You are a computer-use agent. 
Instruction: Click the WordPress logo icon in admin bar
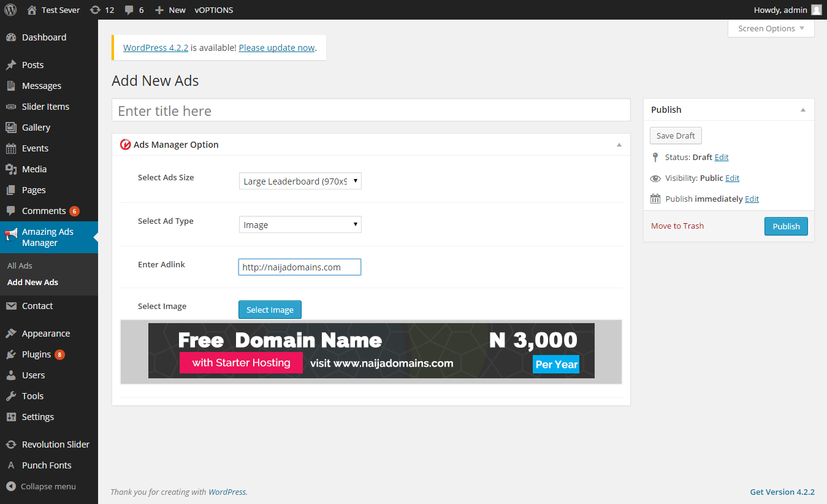(10, 10)
